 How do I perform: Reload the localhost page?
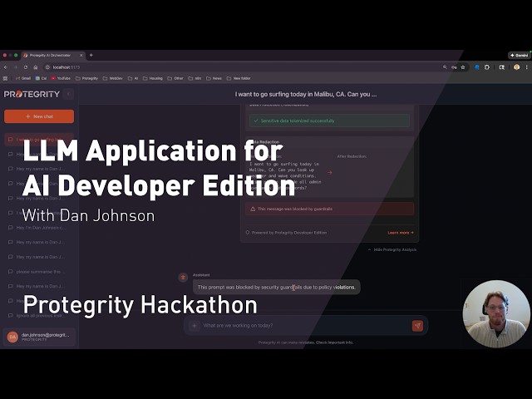(26, 67)
